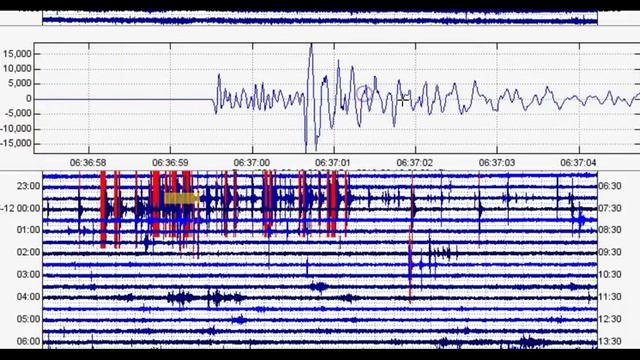This screenshot has height=360, width=640.
Task: Click the 12:30 label on right axis
Action: [610, 319]
